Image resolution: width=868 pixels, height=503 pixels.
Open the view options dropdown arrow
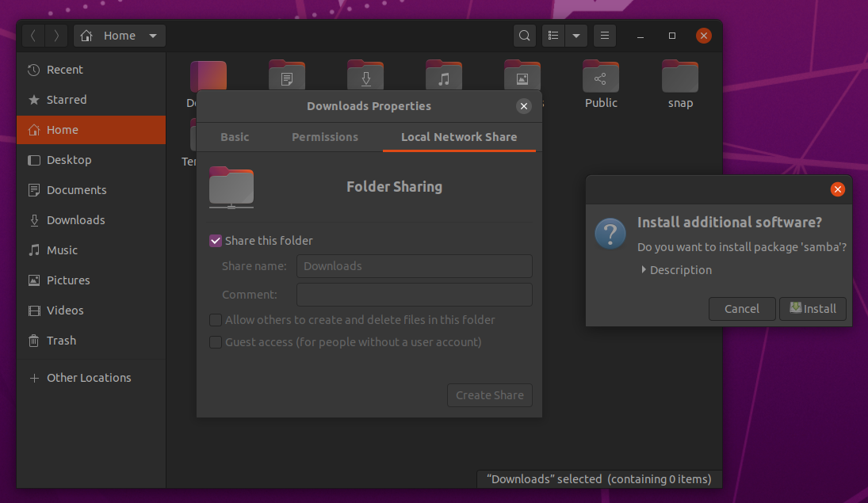[x=576, y=36]
